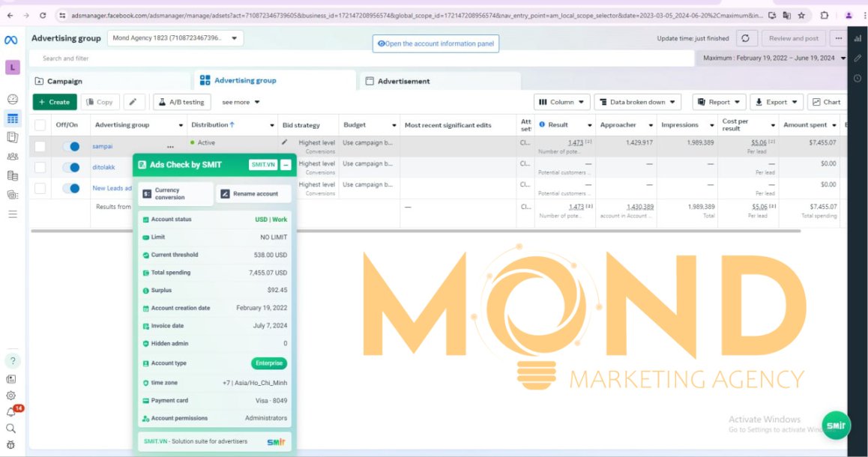Minimize the Ads Check by SMIT panel
This screenshot has width=868, height=457.
(x=286, y=165)
